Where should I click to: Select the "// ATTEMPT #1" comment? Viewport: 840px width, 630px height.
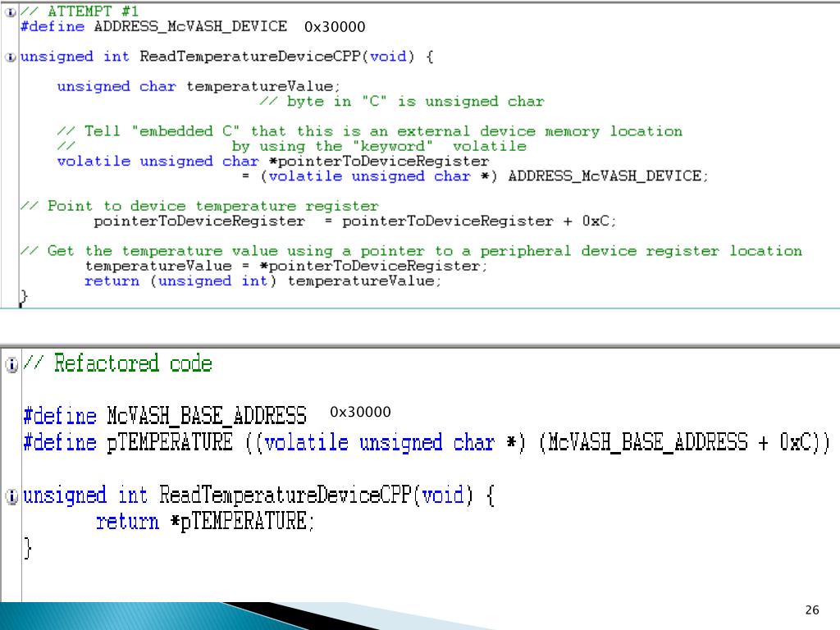pos(80,11)
